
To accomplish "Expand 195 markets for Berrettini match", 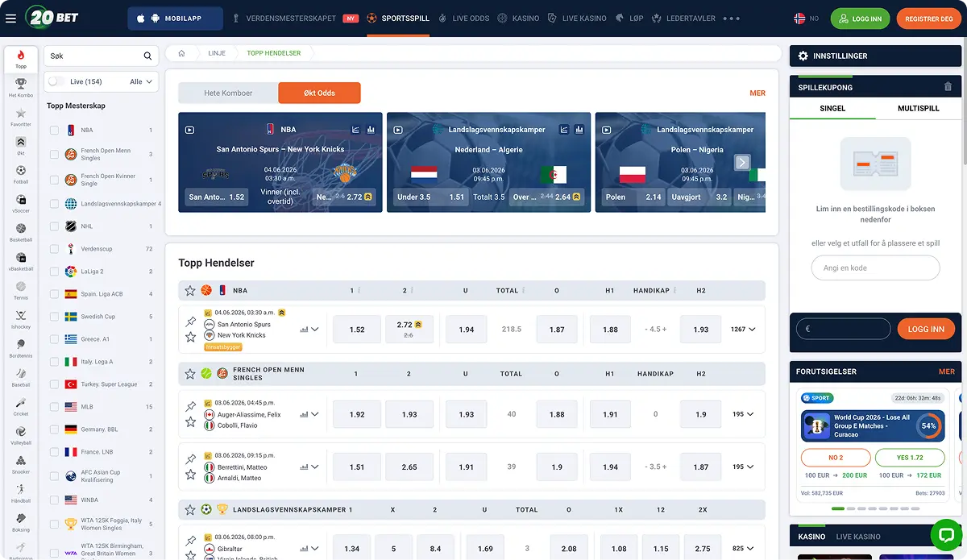I will pos(743,467).
